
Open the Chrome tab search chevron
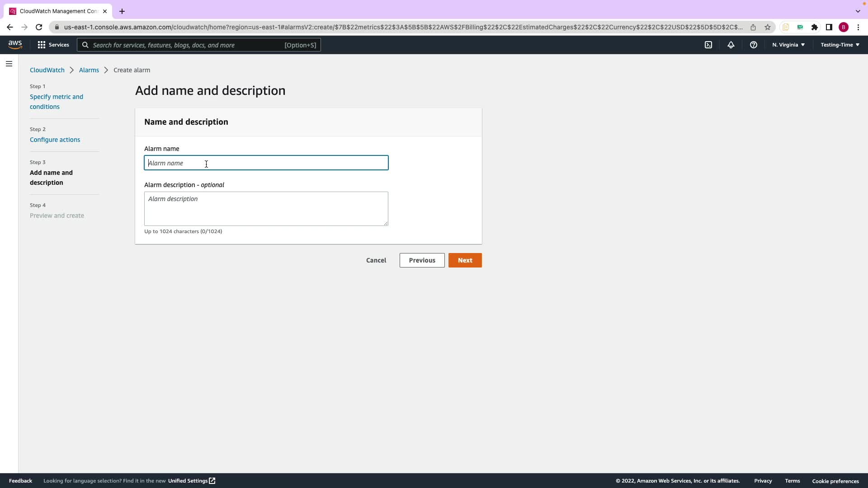[x=858, y=11]
